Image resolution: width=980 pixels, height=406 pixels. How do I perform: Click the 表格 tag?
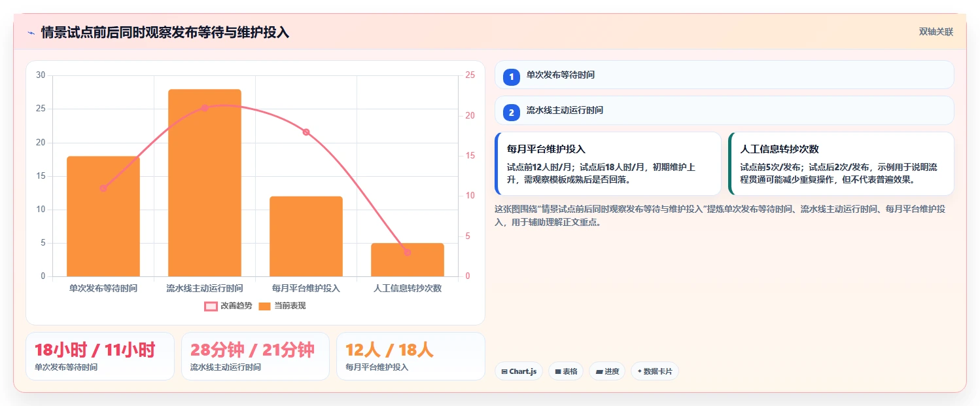coord(566,371)
